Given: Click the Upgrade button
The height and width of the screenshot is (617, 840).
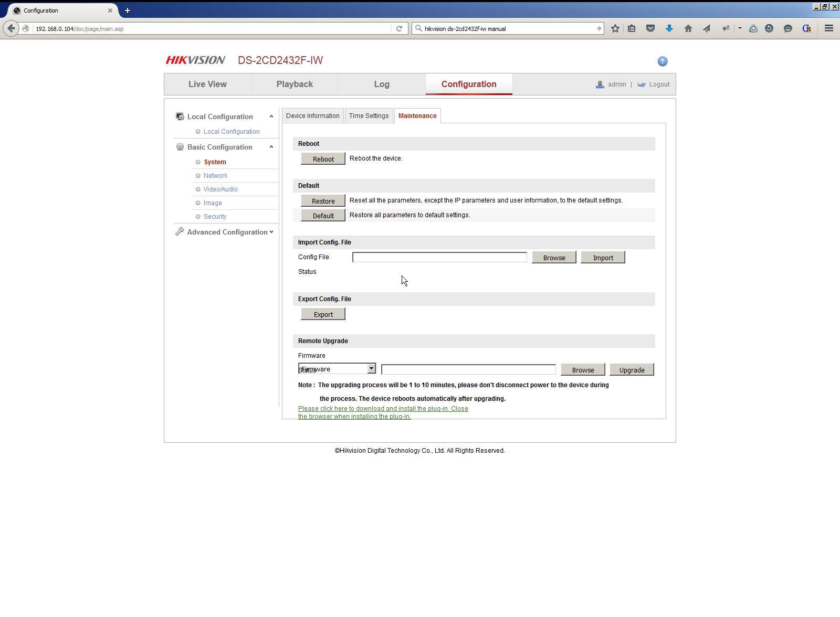Looking at the screenshot, I should coord(632,370).
